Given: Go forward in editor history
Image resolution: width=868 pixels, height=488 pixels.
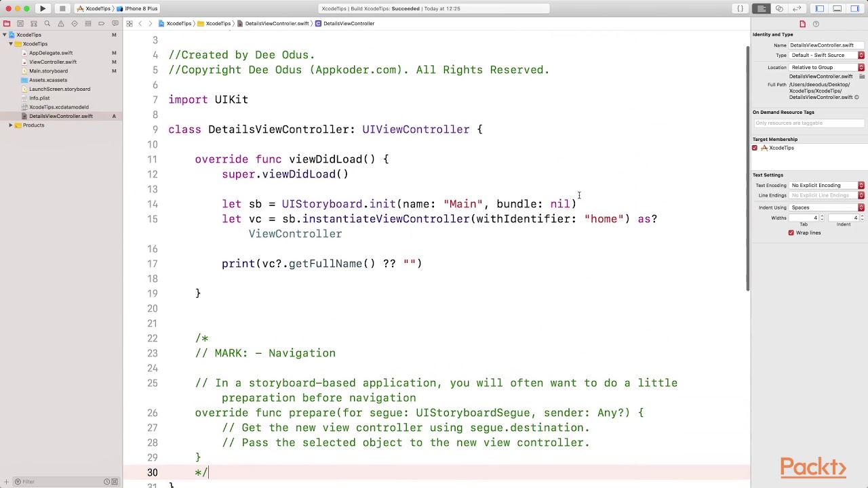Looking at the screenshot, I should pyautogui.click(x=150, y=24).
